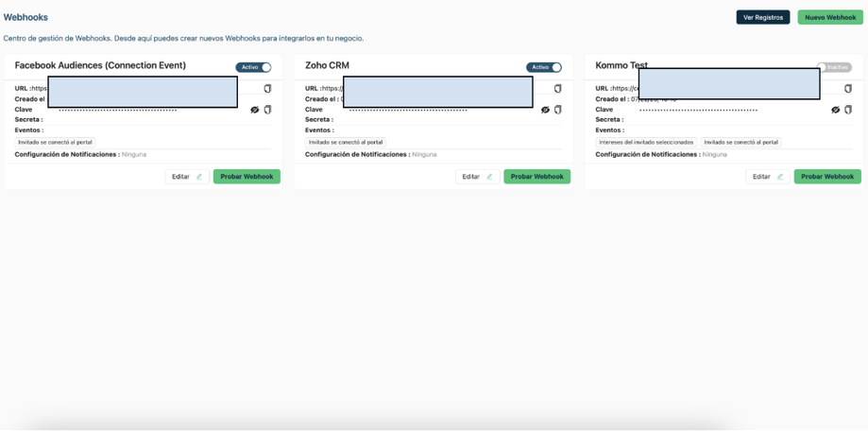Copy the Facebook Audiences secret key
The width and height of the screenshot is (868, 432).
(267, 110)
